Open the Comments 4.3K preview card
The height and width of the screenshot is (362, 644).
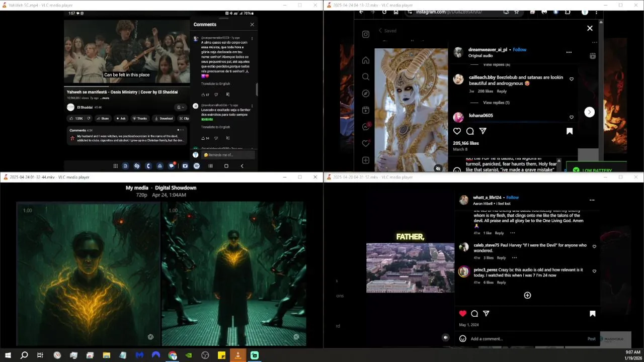127,136
